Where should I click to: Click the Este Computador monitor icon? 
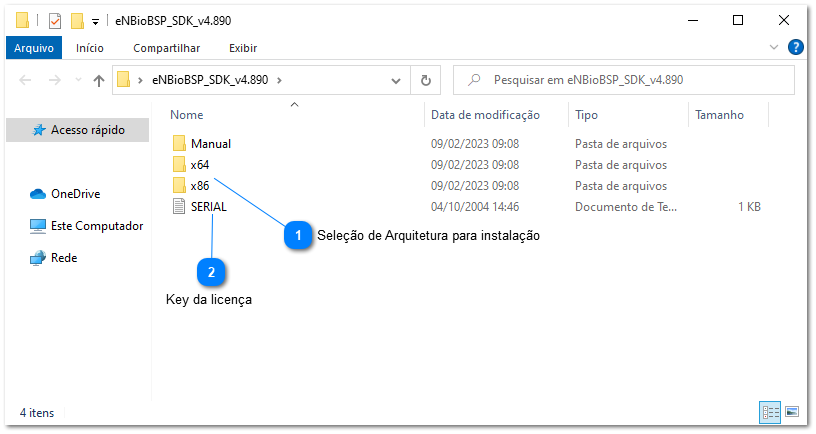[x=38, y=226]
